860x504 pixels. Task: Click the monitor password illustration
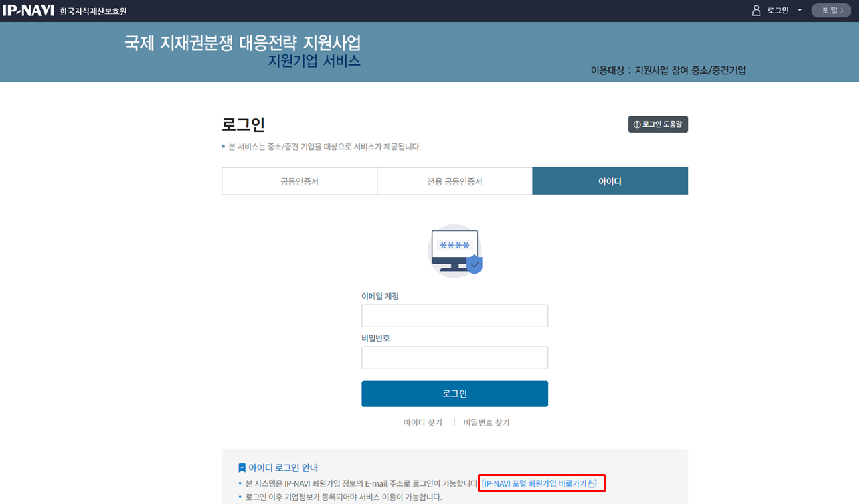pyautogui.click(x=455, y=251)
